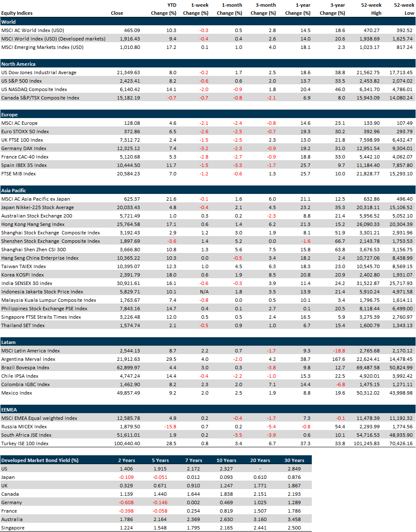Select the Asia Pacific section header
416x532 pixels.
tap(14, 191)
